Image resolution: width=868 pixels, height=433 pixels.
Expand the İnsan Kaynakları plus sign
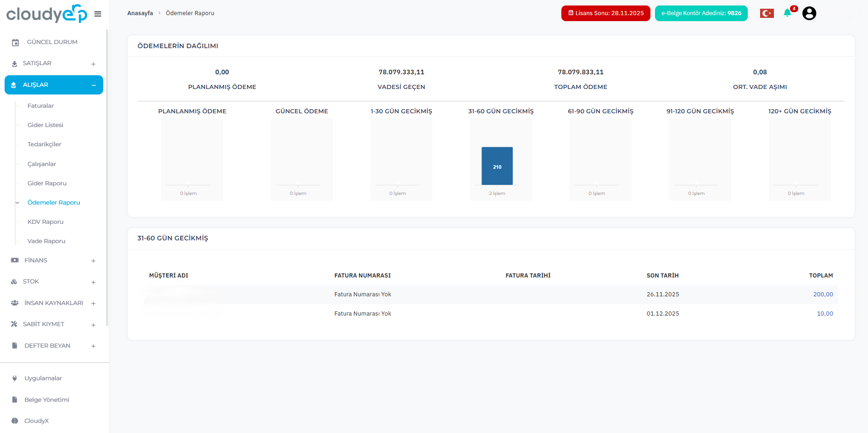click(x=93, y=303)
